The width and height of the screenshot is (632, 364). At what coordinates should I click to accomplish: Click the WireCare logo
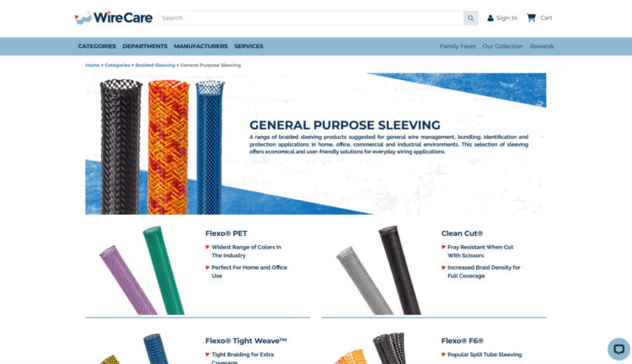[114, 18]
